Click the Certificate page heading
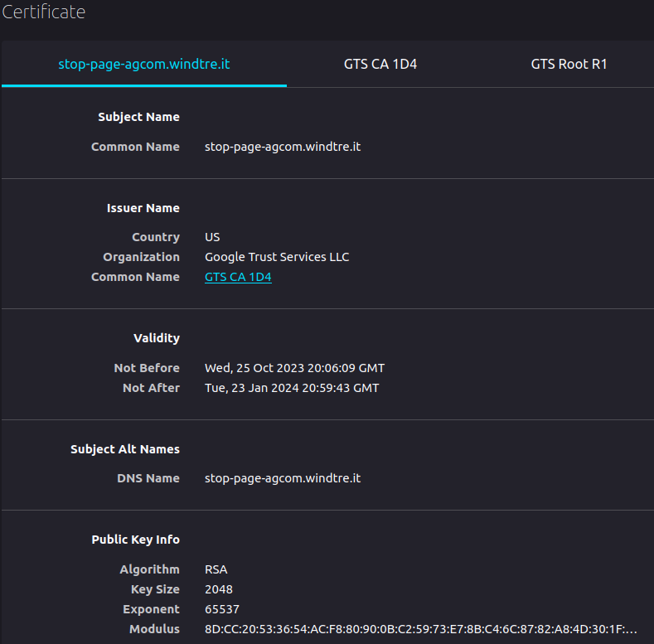654x644 pixels. tap(43, 12)
